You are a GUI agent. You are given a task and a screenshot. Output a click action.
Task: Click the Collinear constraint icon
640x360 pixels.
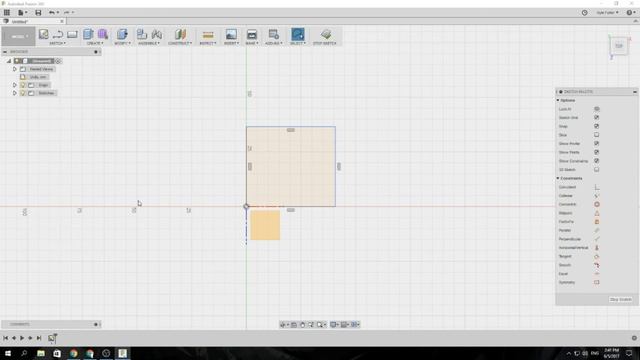tap(596, 196)
